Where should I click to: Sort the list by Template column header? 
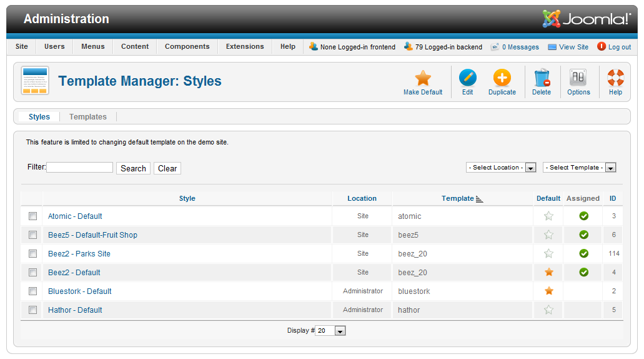click(458, 198)
